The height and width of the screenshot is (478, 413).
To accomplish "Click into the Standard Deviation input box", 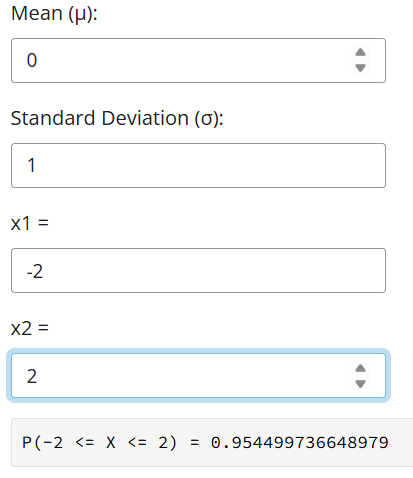I will click(x=198, y=165).
